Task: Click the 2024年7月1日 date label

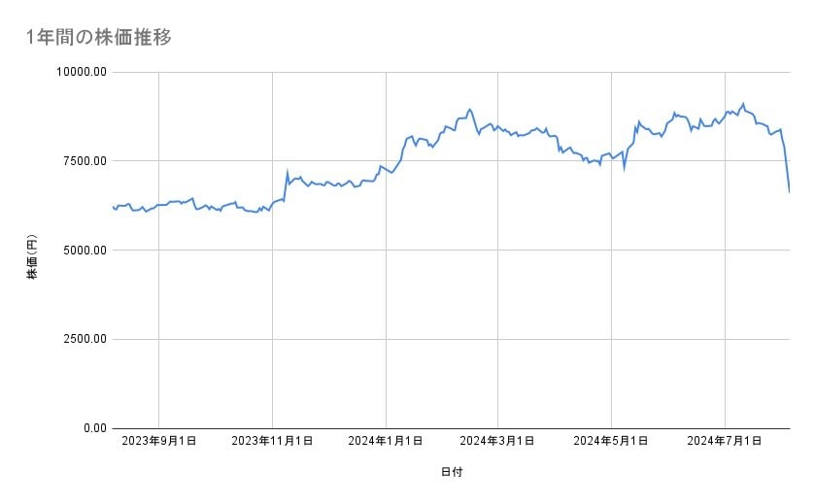Action: [725, 441]
